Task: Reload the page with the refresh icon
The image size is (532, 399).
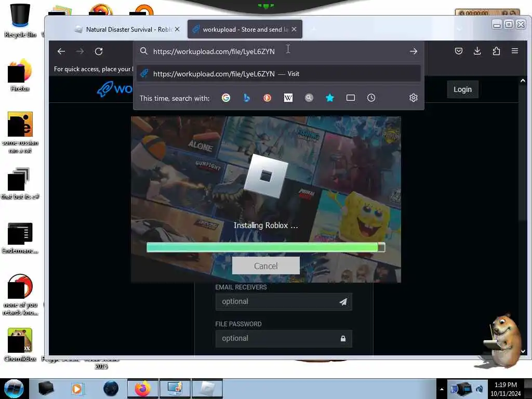Action: pos(99,51)
